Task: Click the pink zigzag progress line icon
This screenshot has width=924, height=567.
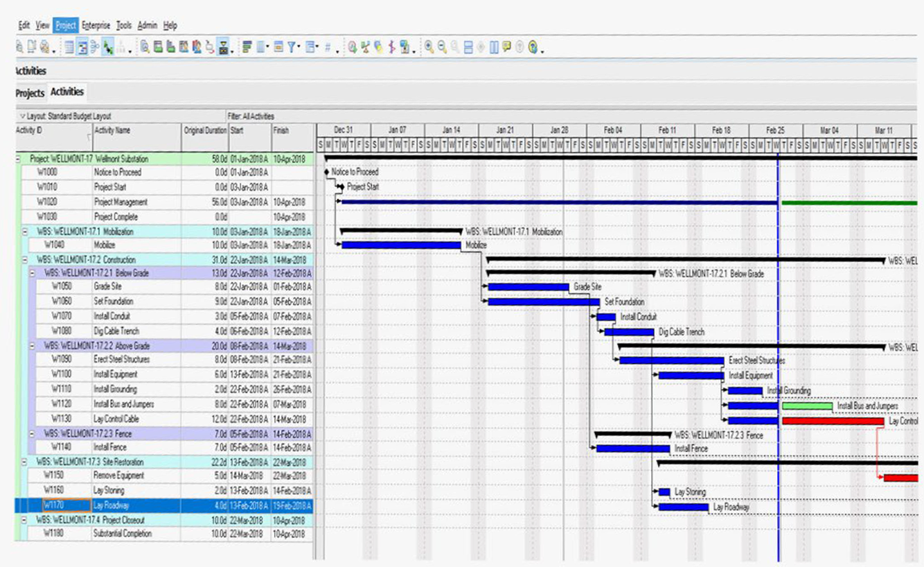Action: (x=391, y=48)
